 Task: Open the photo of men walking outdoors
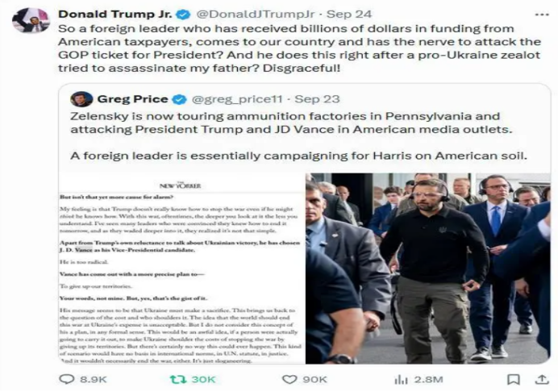(x=428, y=269)
